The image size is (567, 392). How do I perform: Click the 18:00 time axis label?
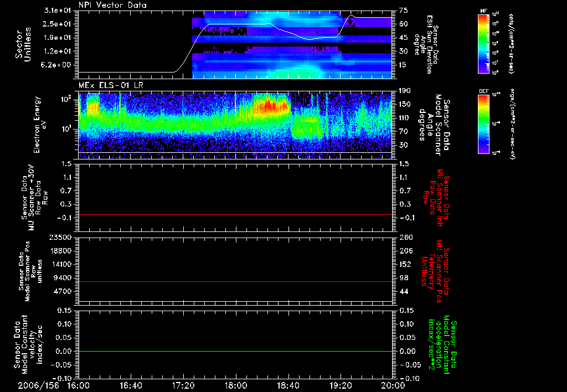[x=236, y=386]
